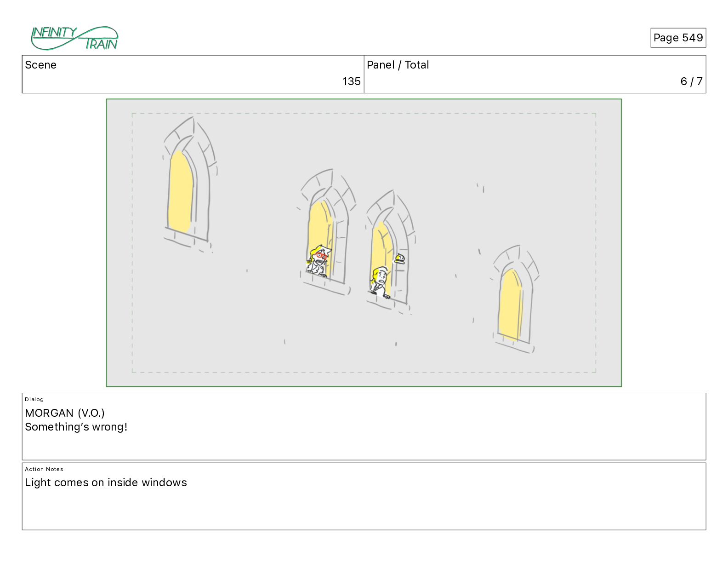This screenshot has height=563, width=728.
Task: Click the Scene heading text
Action: [x=40, y=65]
